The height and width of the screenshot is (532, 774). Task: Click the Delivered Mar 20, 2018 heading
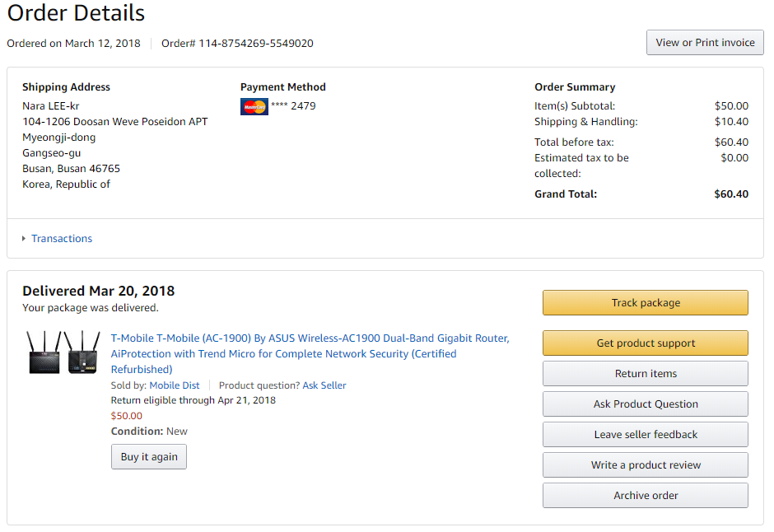(98, 291)
